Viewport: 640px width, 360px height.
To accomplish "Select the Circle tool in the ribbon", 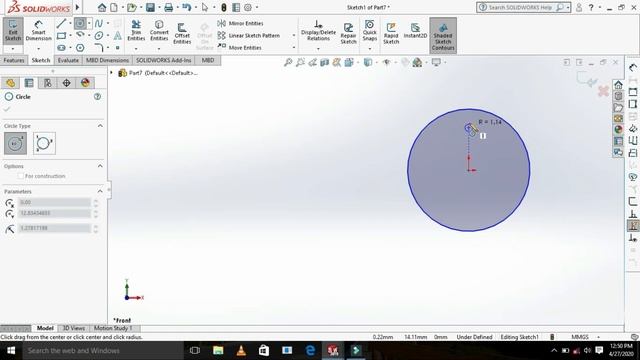I will [80, 24].
